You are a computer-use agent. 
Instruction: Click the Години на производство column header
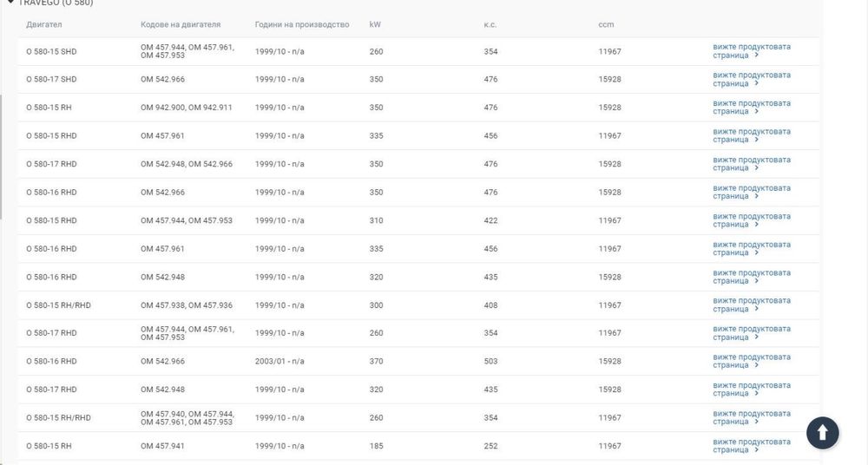(302, 24)
